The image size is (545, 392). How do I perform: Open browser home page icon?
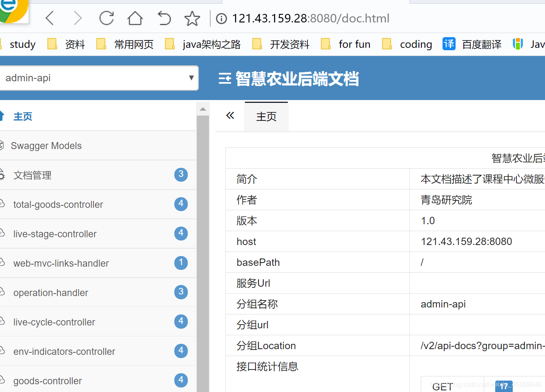click(x=135, y=18)
